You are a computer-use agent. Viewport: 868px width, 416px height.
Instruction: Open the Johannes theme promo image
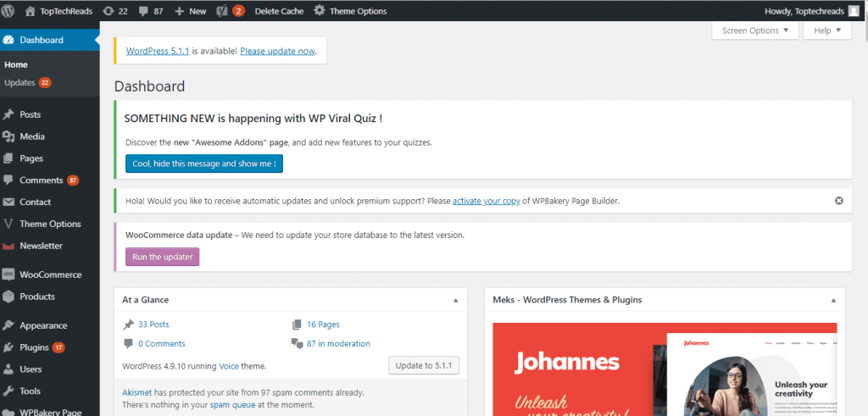665,369
